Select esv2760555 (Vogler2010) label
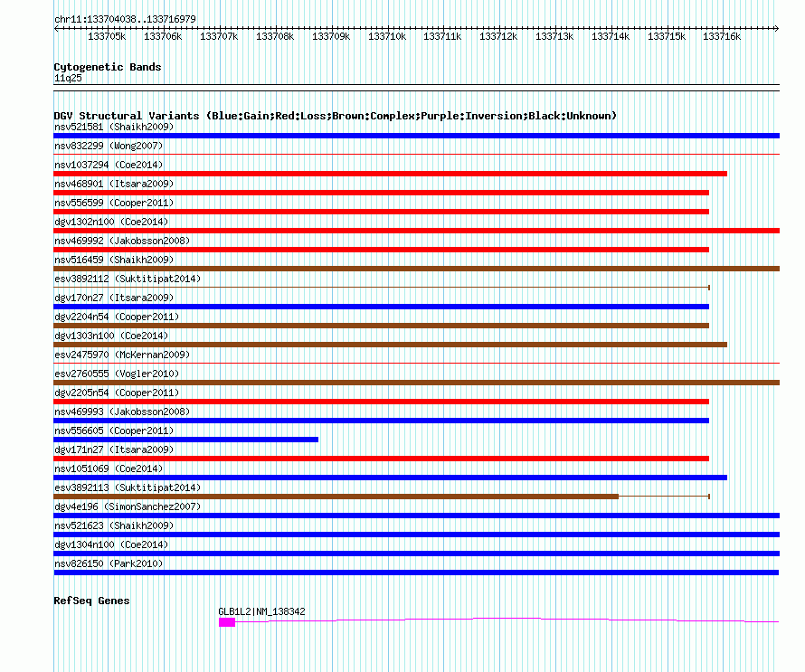The height and width of the screenshot is (672, 805). (x=117, y=374)
